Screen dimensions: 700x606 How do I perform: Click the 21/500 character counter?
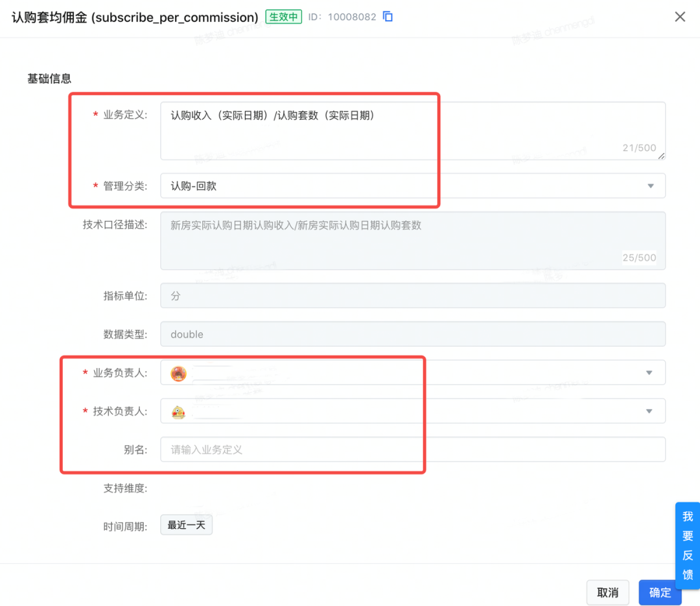pyautogui.click(x=639, y=148)
